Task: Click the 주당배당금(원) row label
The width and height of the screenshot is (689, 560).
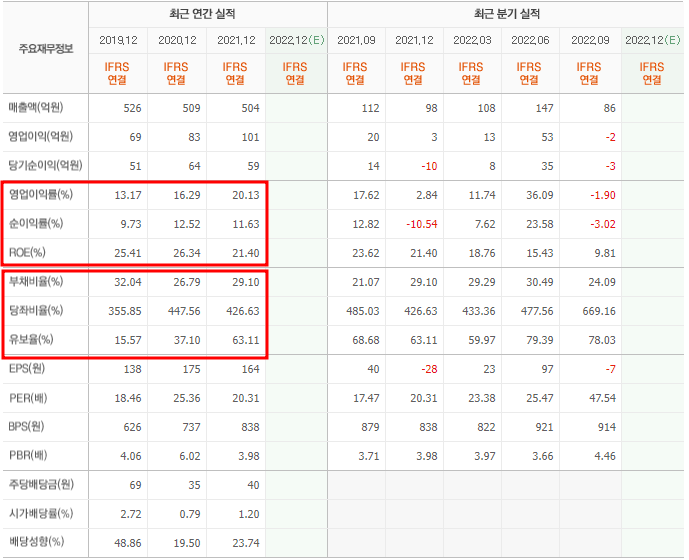Action: click(41, 485)
